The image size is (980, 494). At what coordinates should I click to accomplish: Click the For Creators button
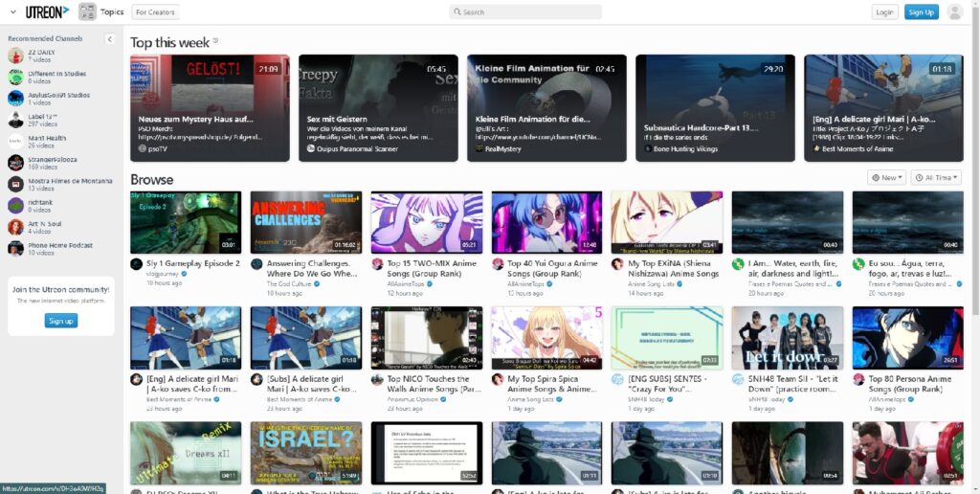[x=155, y=11]
